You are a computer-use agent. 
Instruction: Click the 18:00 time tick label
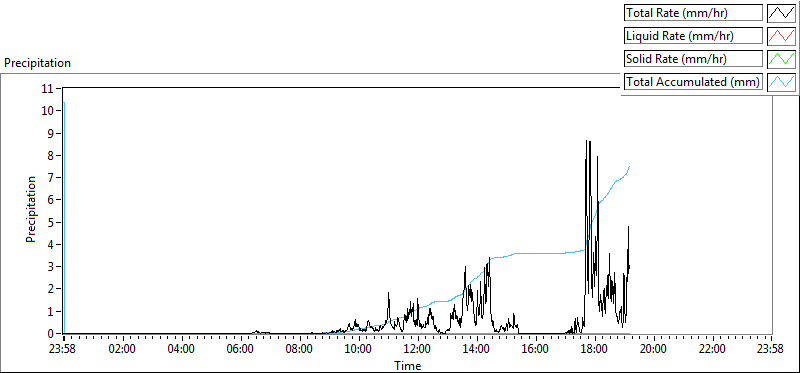click(595, 350)
